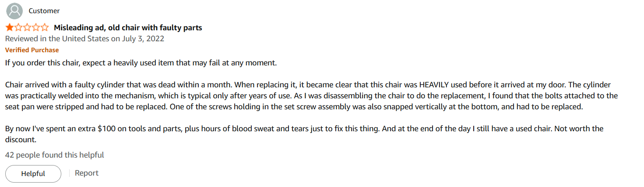Screen dimensions: 644x187
Task: Click the capitalized word "HEAVILY" in review
Action: (434, 85)
